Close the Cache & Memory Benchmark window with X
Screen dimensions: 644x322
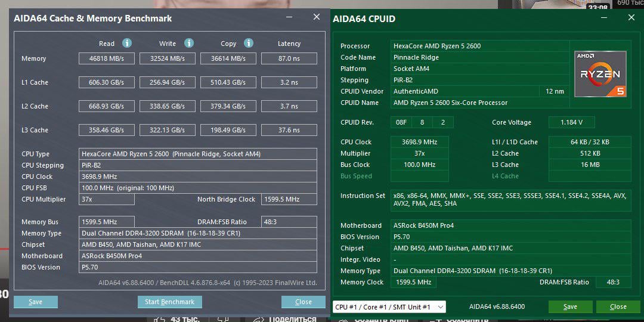(316, 17)
